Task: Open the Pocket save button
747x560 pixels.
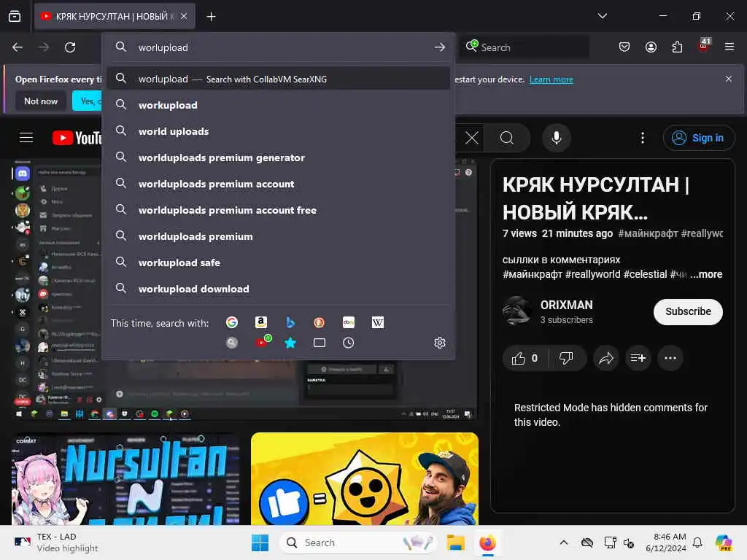Action: 624,47
